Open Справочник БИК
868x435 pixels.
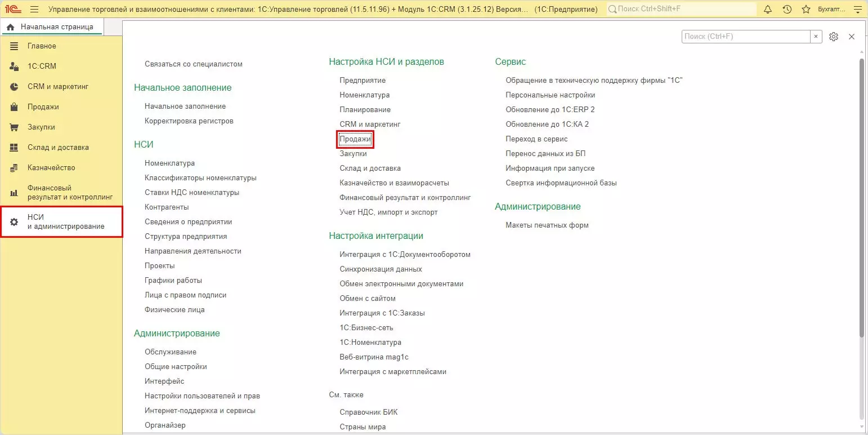[369, 412]
